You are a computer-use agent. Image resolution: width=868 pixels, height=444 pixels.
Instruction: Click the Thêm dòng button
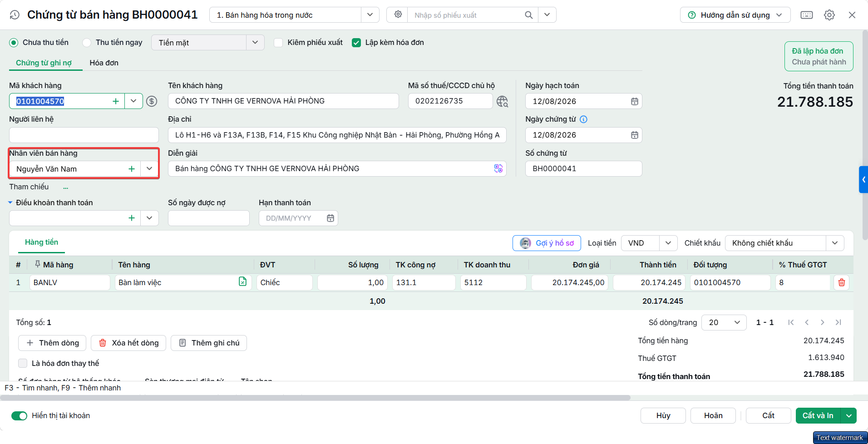point(52,343)
